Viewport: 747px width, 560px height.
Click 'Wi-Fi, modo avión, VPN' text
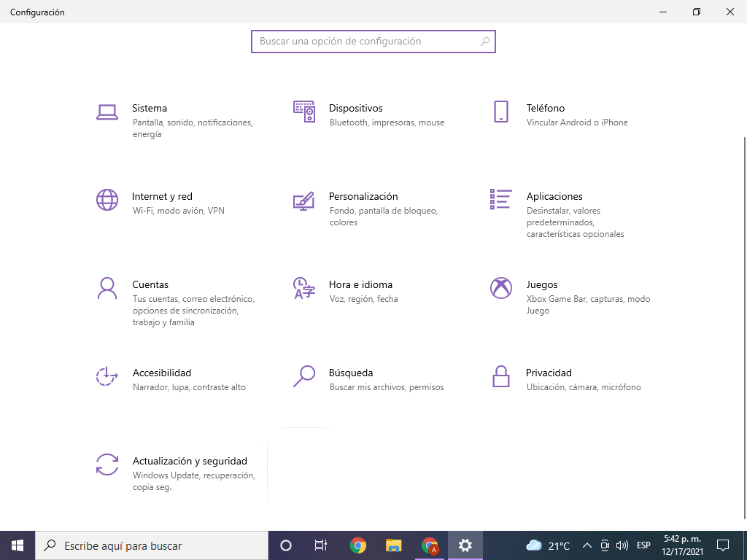[x=178, y=211]
